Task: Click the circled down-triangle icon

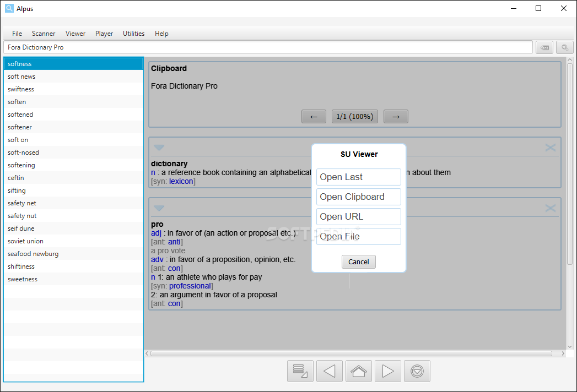Action: point(417,371)
